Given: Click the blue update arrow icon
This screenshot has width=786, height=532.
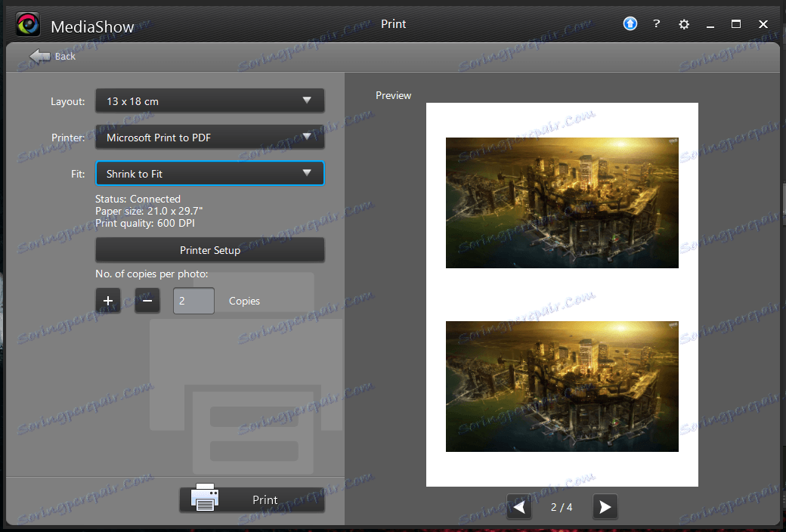Looking at the screenshot, I should point(630,23).
